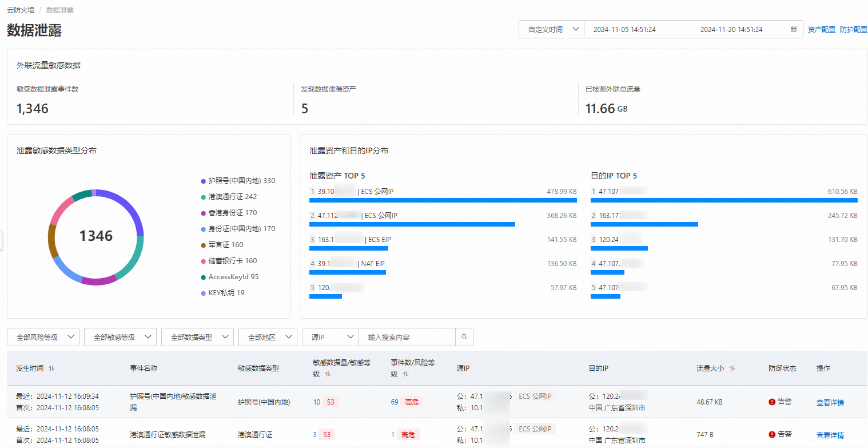
Task: Sort by 发生时间 column arrows
Action: (51, 368)
